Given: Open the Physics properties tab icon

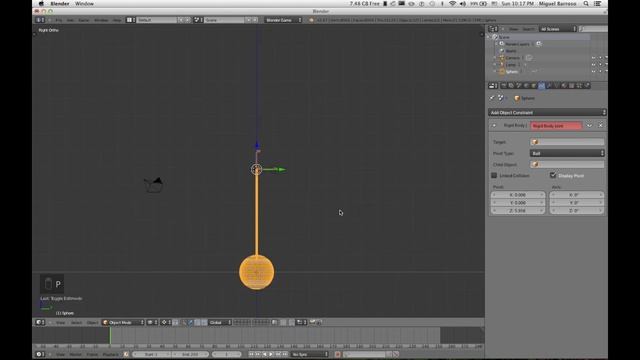Looking at the screenshot, I should click(x=587, y=86).
